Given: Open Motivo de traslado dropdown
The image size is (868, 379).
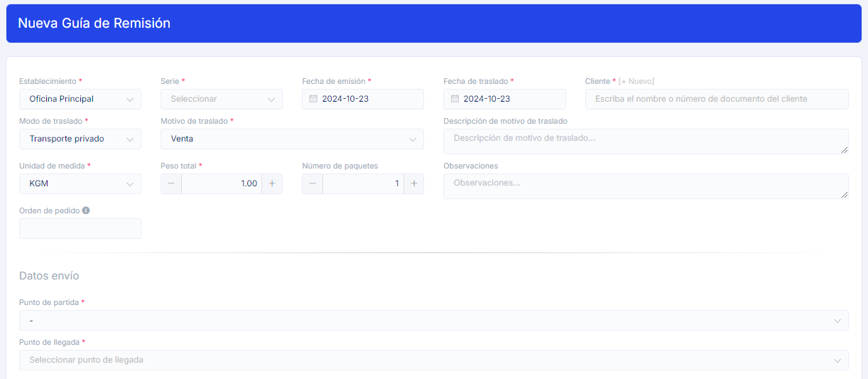Looking at the screenshot, I should 291,139.
